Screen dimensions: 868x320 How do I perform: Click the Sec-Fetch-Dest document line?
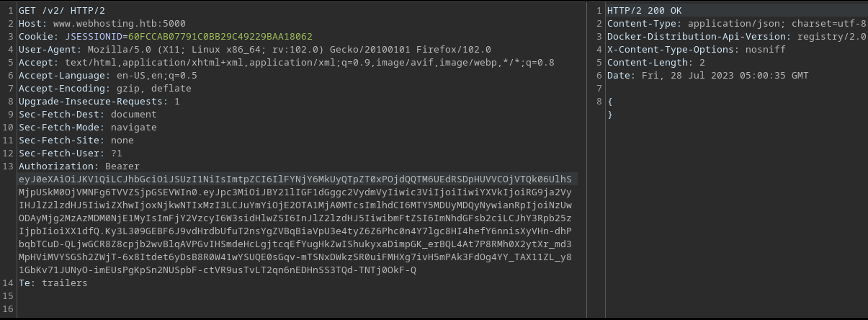(87, 114)
